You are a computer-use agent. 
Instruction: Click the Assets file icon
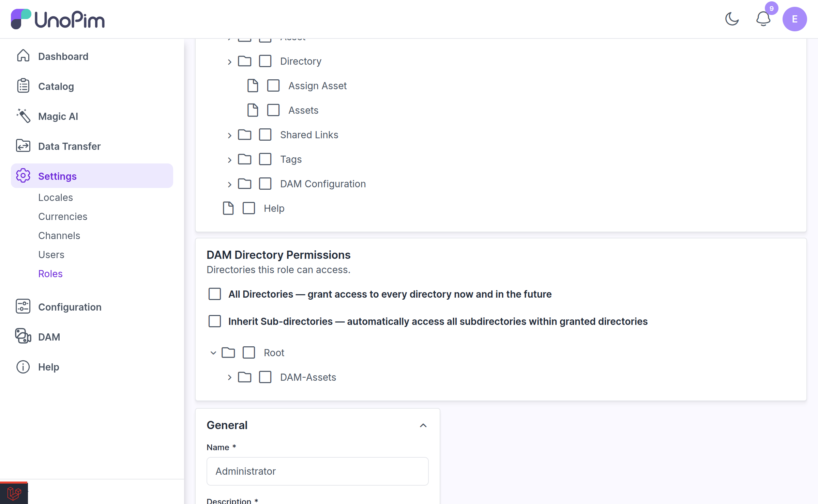click(x=253, y=110)
